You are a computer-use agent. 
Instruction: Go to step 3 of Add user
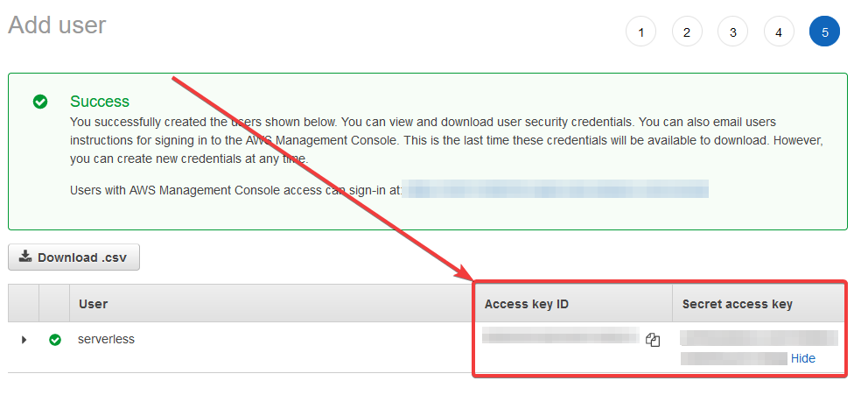point(732,32)
